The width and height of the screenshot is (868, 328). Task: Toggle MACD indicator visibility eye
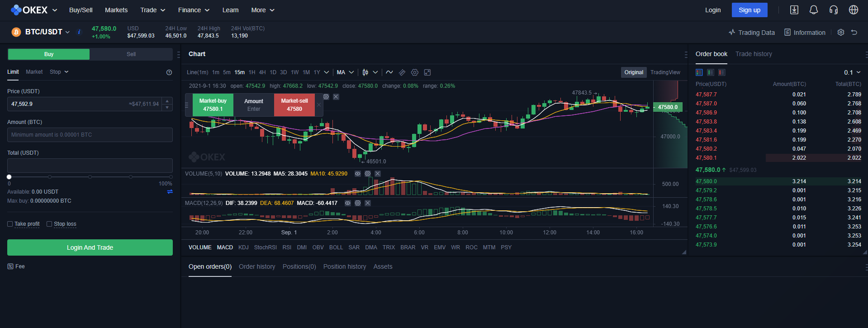pyautogui.click(x=348, y=203)
